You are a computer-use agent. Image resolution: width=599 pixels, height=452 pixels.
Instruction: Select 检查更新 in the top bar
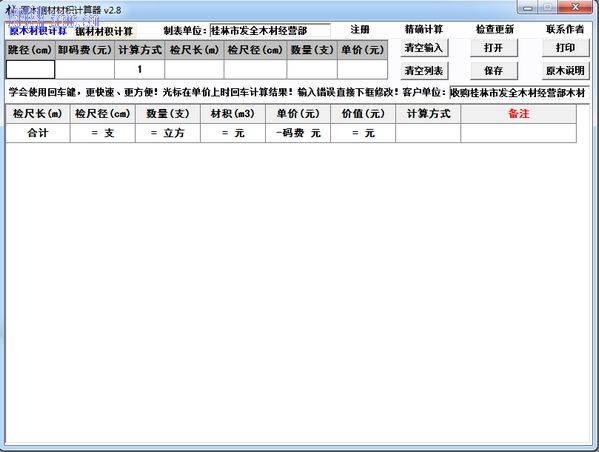click(495, 29)
